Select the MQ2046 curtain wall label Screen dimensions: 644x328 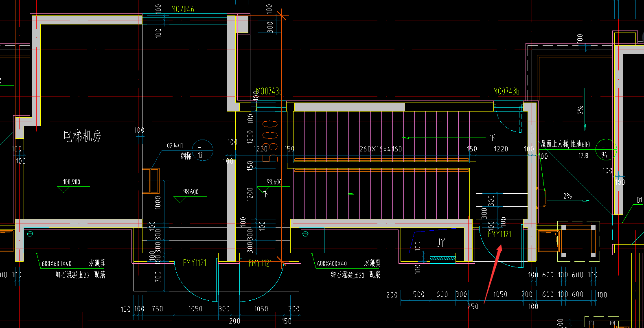pyautogui.click(x=182, y=9)
